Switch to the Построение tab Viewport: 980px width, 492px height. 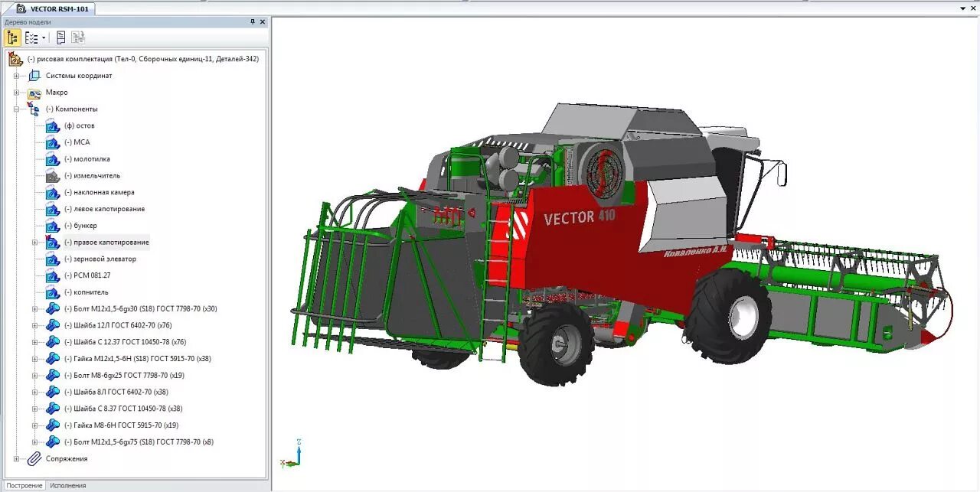[x=24, y=486]
